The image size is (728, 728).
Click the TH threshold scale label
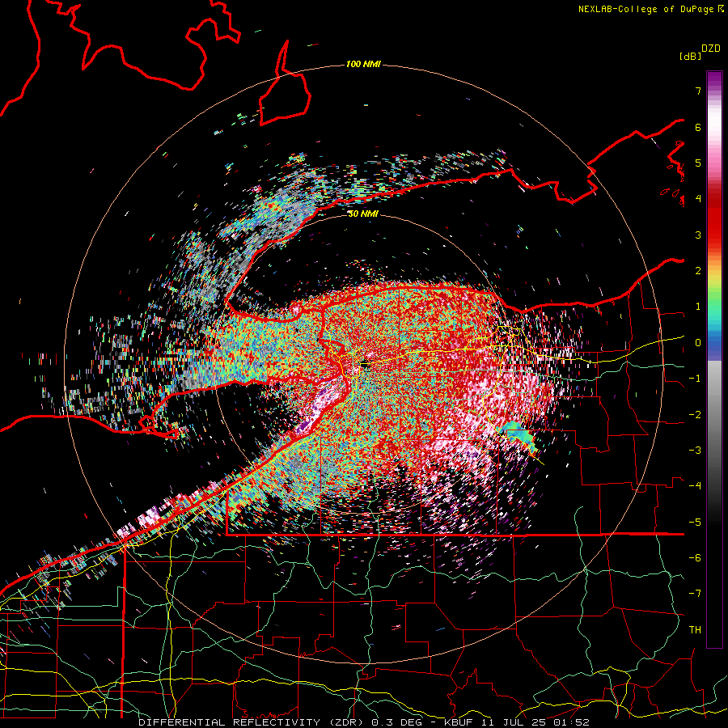[695, 630]
